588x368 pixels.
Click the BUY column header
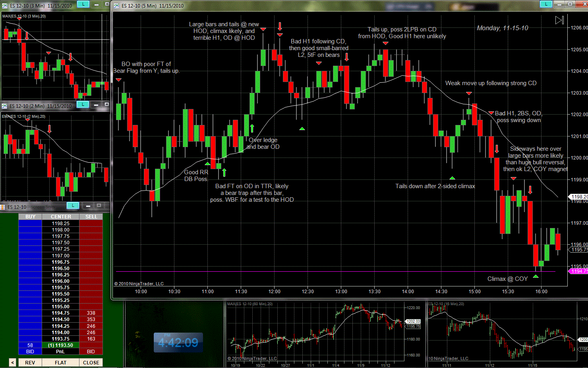point(30,217)
